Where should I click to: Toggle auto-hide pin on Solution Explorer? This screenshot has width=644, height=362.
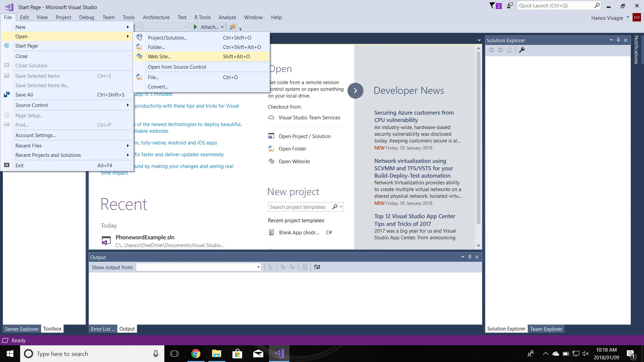point(618,40)
